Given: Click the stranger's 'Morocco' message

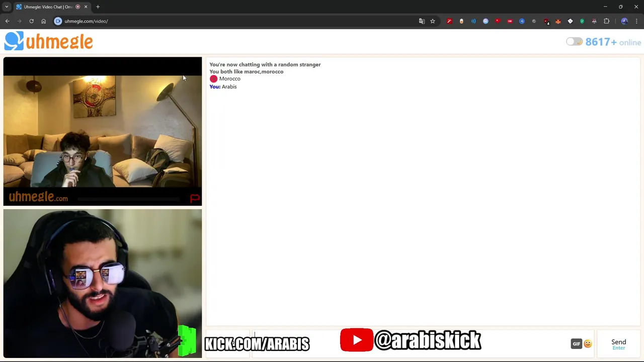Looking at the screenshot, I should point(229,78).
